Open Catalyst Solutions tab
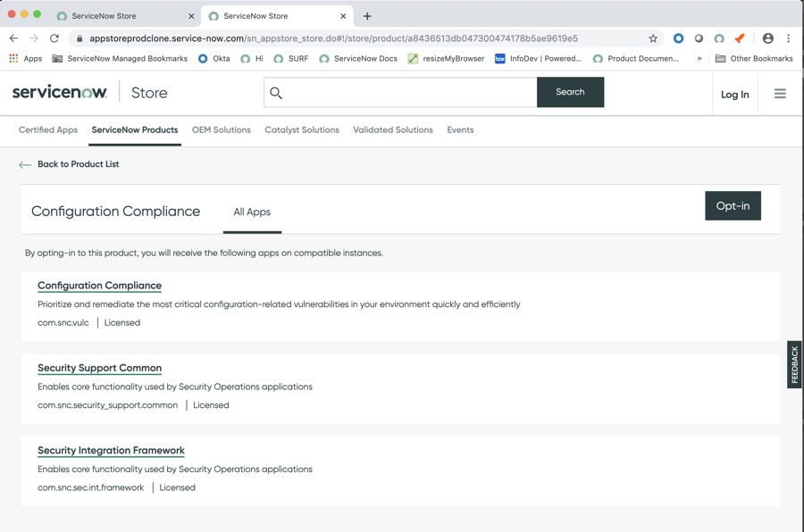Image resolution: width=804 pixels, height=532 pixels. (302, 130)
